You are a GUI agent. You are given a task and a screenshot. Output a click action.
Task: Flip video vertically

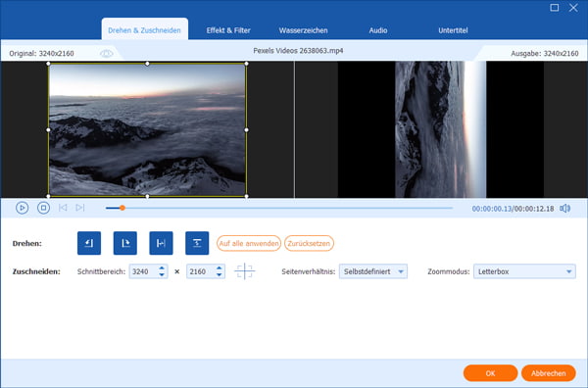(197, 243)
